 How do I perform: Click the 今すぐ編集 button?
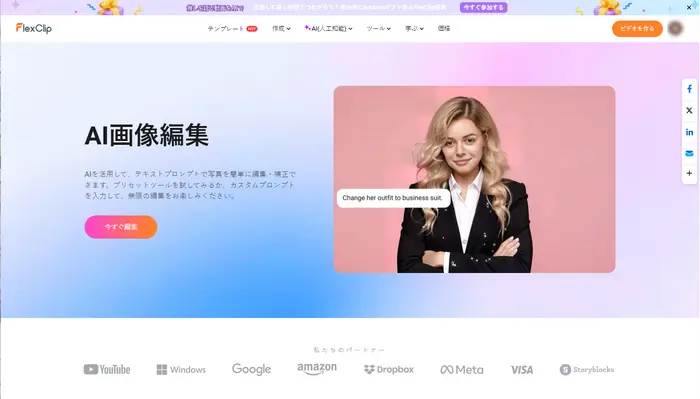(x=121, y=227)
